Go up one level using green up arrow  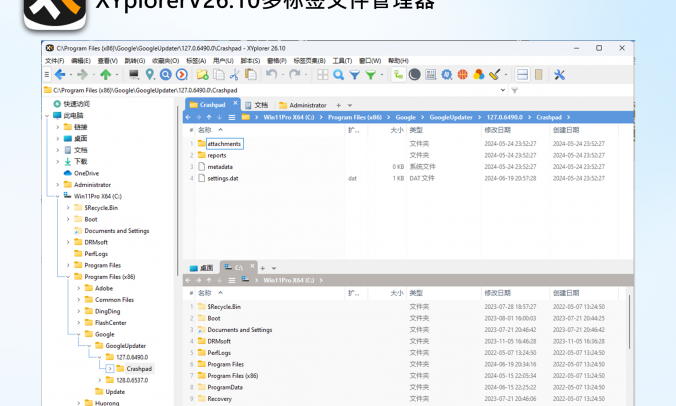click(x=106, y=75)
